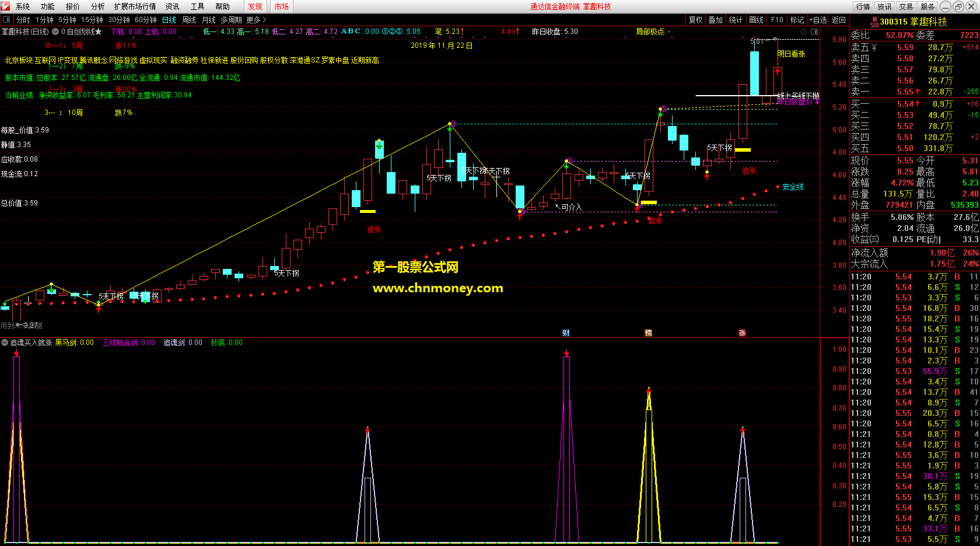Click the 昨日收盘: 5.30 readout
The width and height of the screenshot is (980, 546).
coord(555,32)
